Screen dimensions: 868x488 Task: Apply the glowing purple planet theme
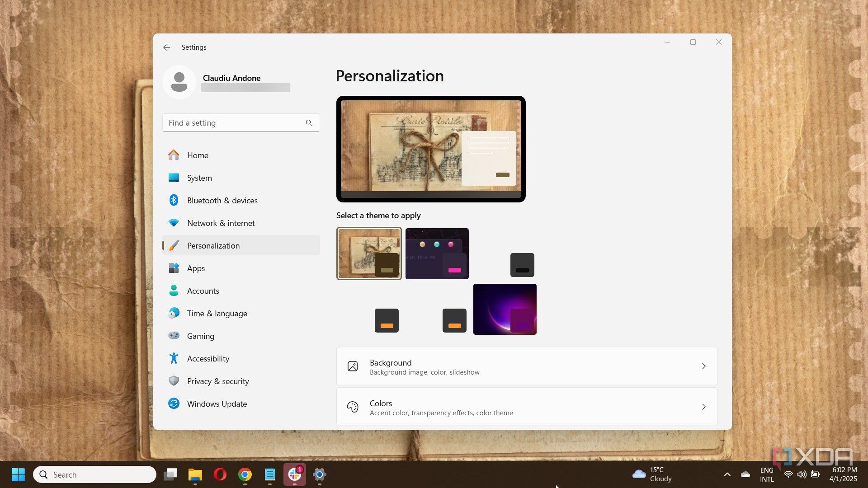tap(505, 309)
